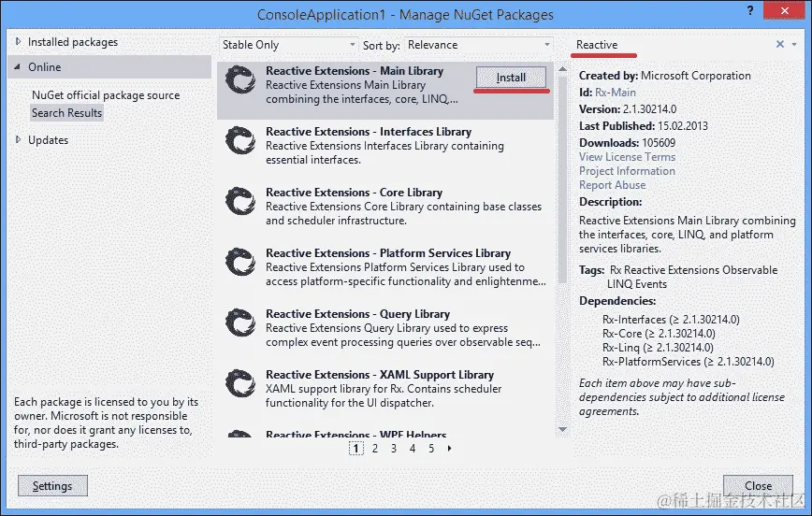The image size is (812, 516).
Task: Select Reactive Extensions - Query Library row
Action: pos(385,327)
